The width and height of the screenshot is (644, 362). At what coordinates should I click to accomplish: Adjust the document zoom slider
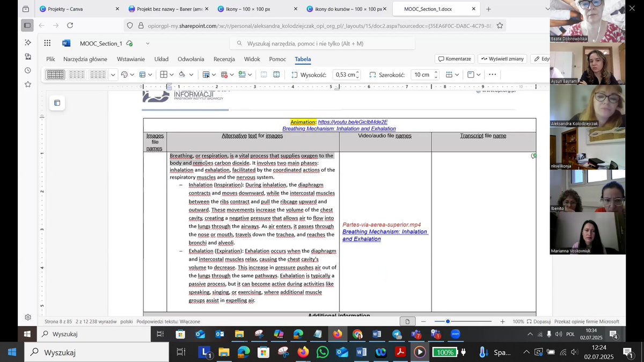tap(448, 321)
